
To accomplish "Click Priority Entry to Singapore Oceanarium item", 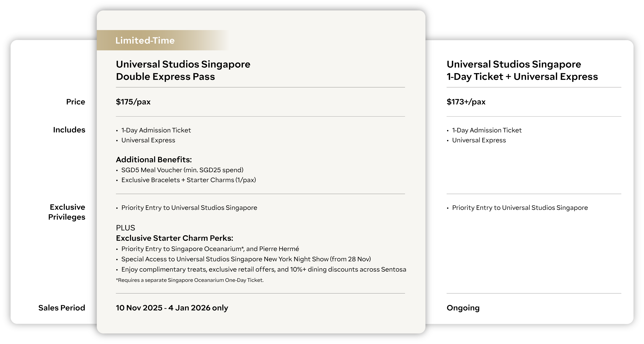I will pyautogui.click(x=210, y=249).
